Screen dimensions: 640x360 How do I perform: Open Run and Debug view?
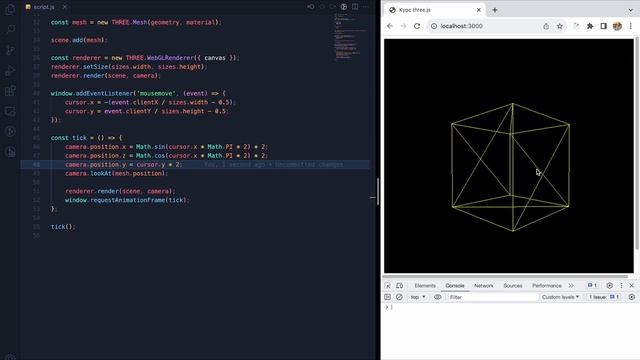click(10, 70)
